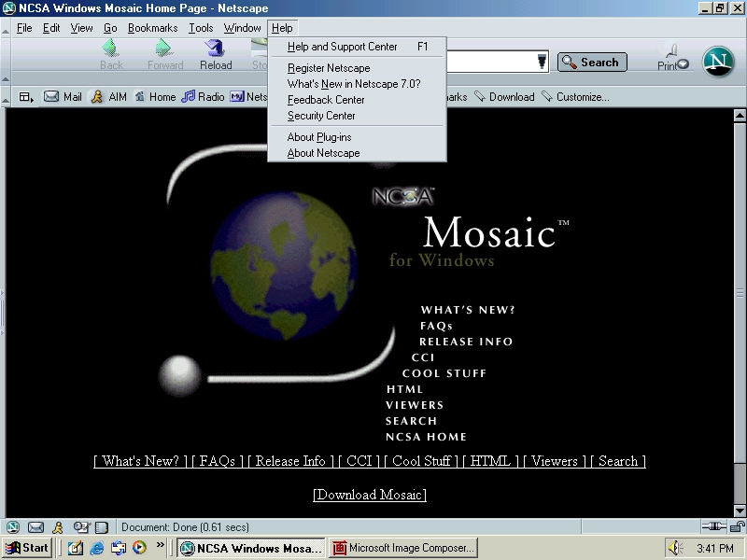Choose Security Center in Help menu
This screenshot has height=560, width=747.
(x=321, y=116)
